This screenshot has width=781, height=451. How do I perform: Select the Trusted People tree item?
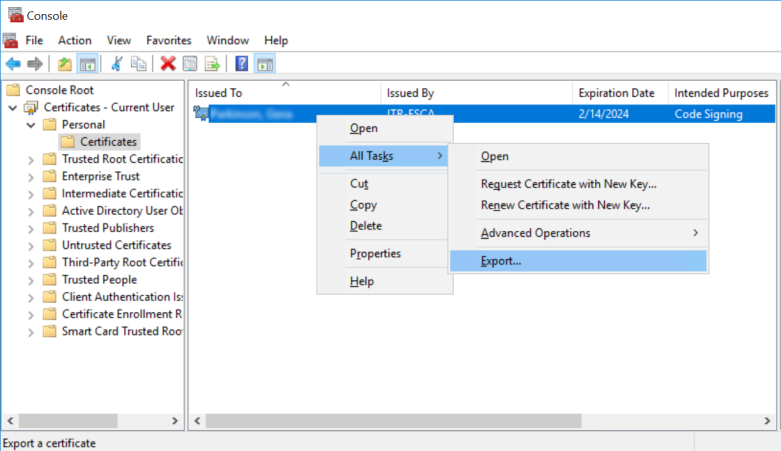(99, 280)
